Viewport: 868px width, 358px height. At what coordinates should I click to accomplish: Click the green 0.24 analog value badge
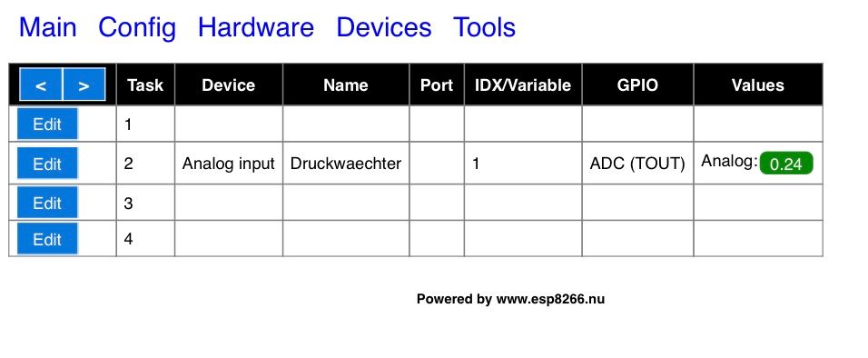click(786, 164)
